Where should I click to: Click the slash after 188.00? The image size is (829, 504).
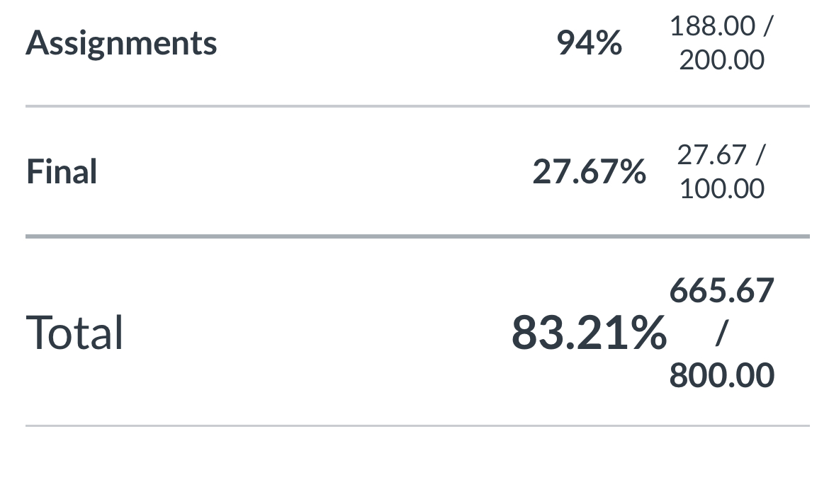767,26
